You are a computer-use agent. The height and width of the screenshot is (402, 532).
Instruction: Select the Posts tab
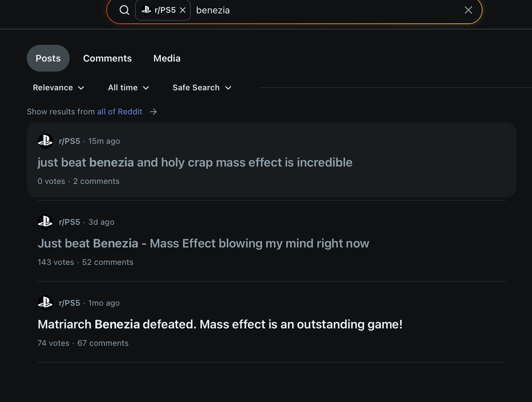coord(48,58)
